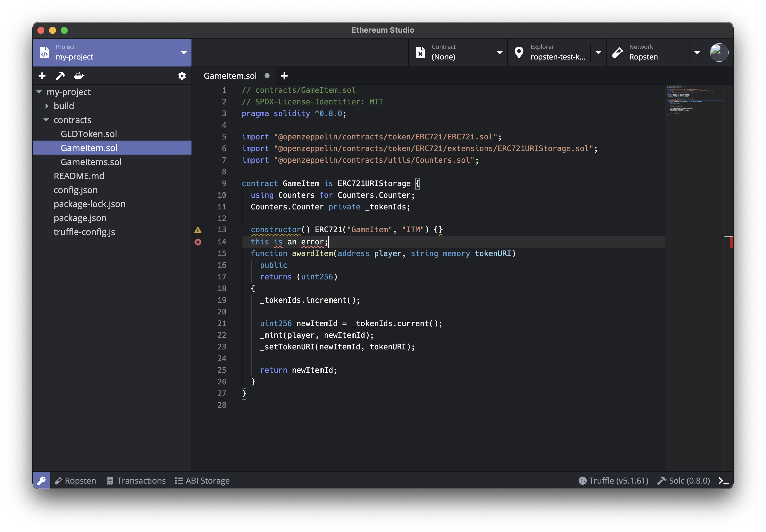Viewport: 766px width, 532px height.
Task: Expand the build folder
Action: (x=47, y=106)
